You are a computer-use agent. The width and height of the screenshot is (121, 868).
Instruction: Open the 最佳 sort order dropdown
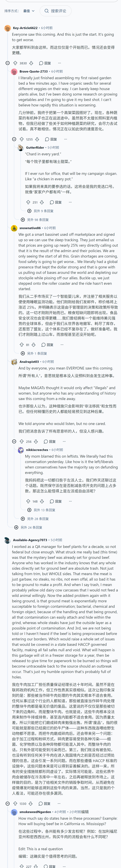(29, 11)
